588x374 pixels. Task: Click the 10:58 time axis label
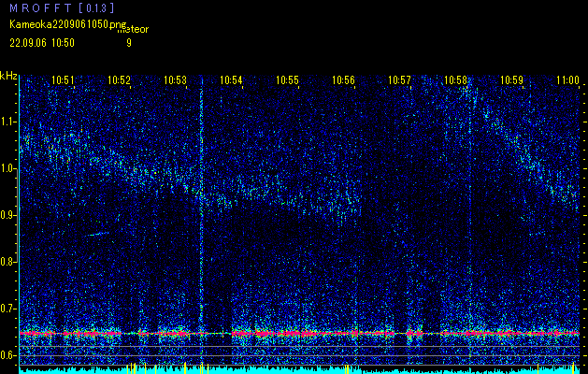click(x=455, y=80)
